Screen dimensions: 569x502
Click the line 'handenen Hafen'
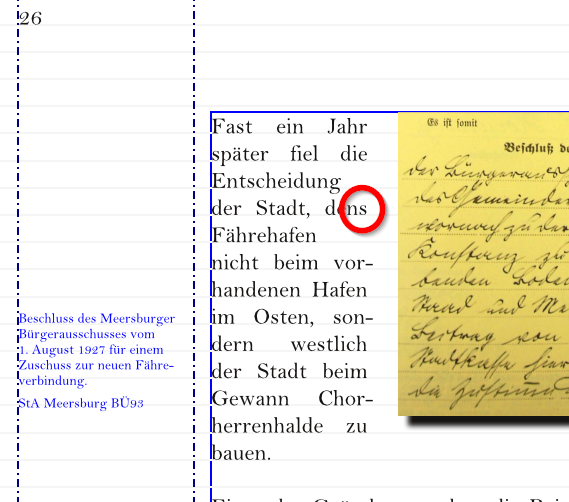click(290, 290)
